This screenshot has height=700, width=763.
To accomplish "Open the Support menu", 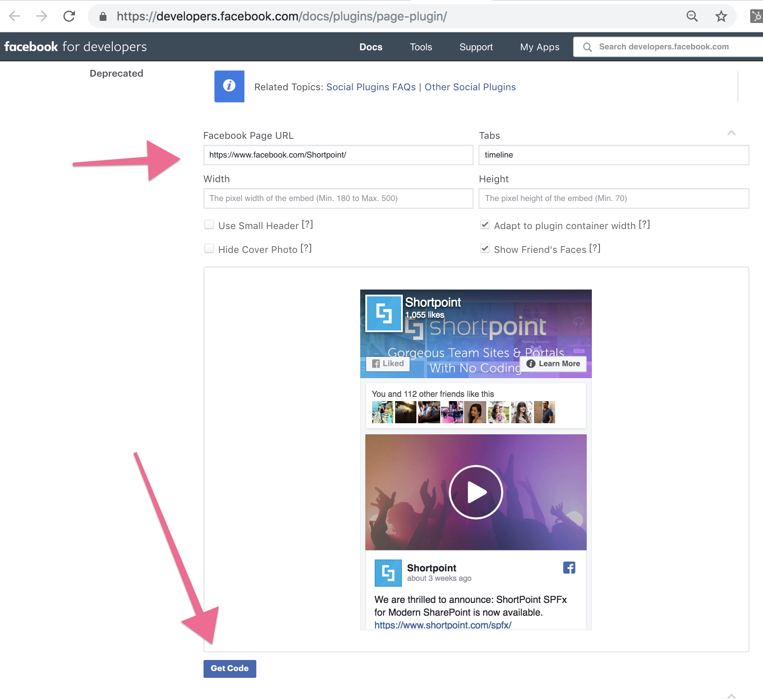I will pyautogui.click(x=476, y=47).
